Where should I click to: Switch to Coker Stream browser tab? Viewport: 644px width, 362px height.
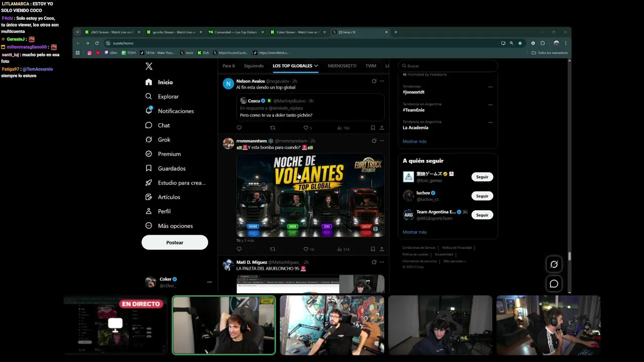pos(298,32)
